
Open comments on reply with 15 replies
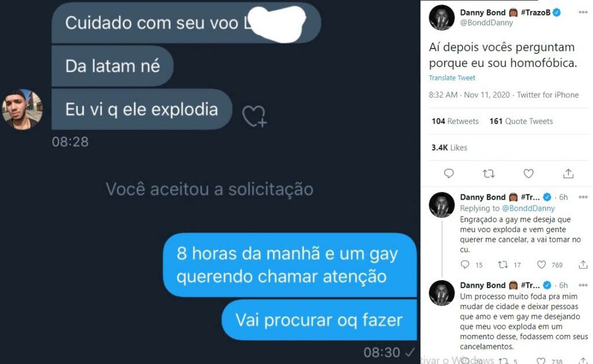click(x=465, y=264)
